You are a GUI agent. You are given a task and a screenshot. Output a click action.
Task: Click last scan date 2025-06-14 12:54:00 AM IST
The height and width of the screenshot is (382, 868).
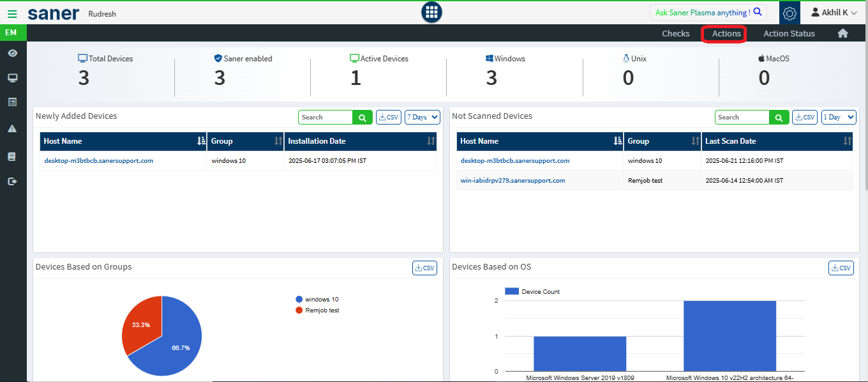click(744, 180)
